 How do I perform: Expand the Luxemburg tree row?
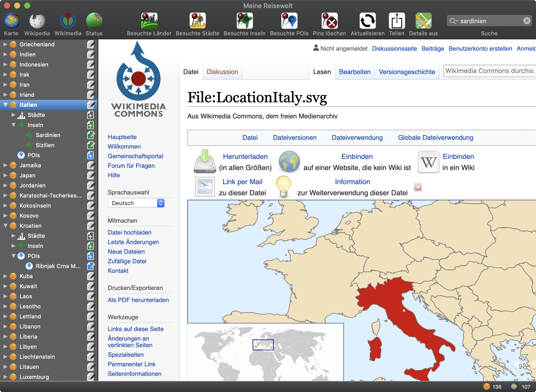[5, 377]
